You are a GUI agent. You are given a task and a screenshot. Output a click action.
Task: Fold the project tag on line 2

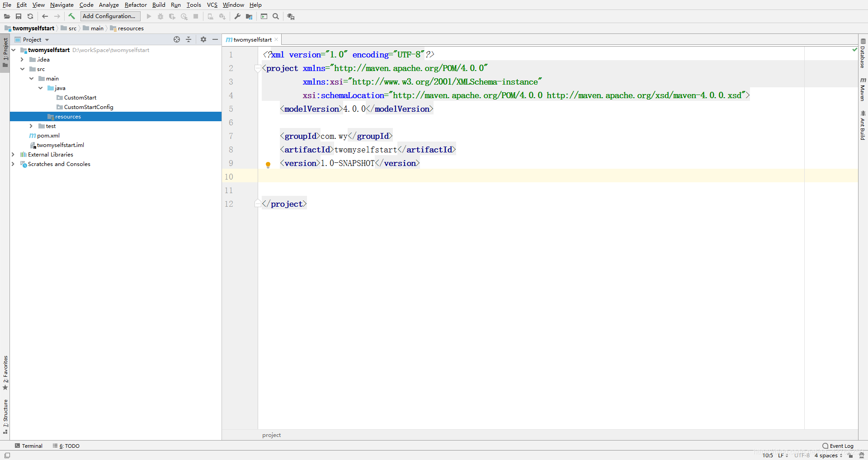[258, 68]
